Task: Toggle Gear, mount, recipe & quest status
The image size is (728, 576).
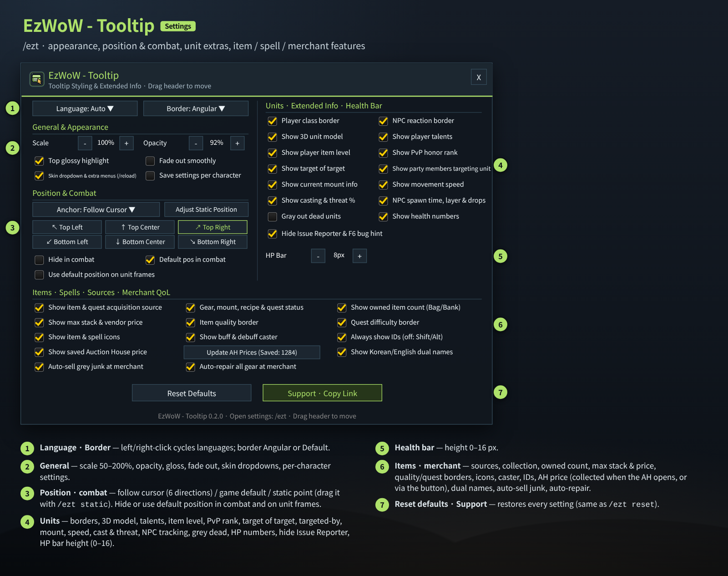Action: click(191, 308)
